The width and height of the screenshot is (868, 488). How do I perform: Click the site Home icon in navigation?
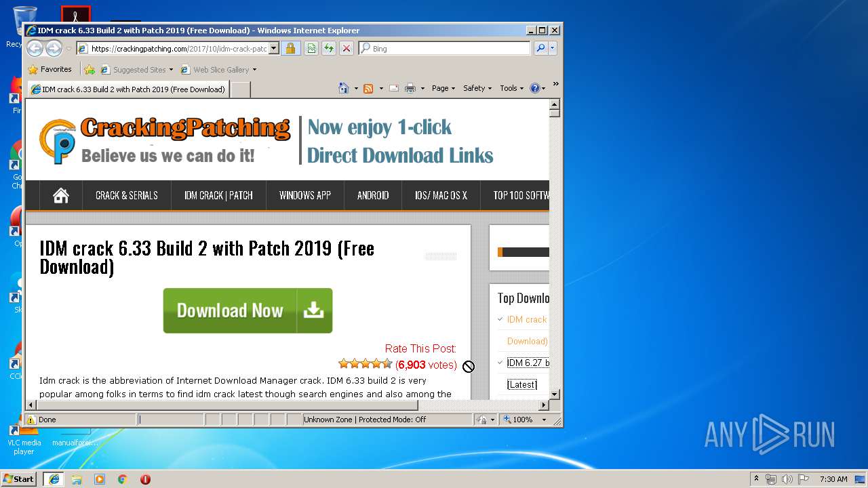(x=61, y=195)
